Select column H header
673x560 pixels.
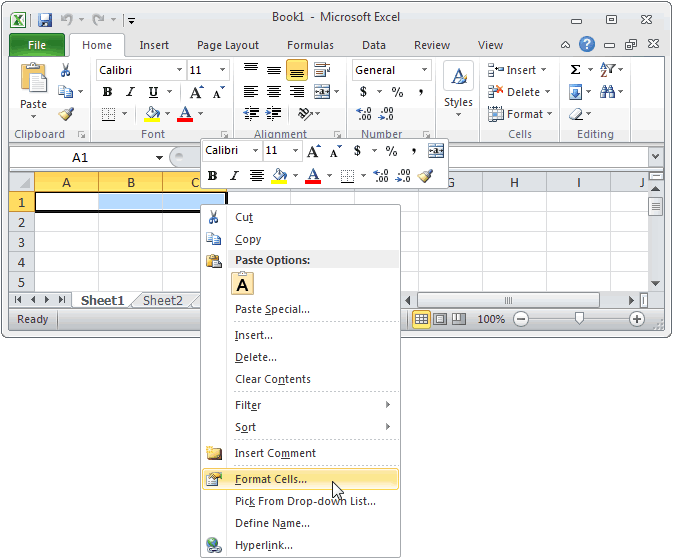click(514, 182)
